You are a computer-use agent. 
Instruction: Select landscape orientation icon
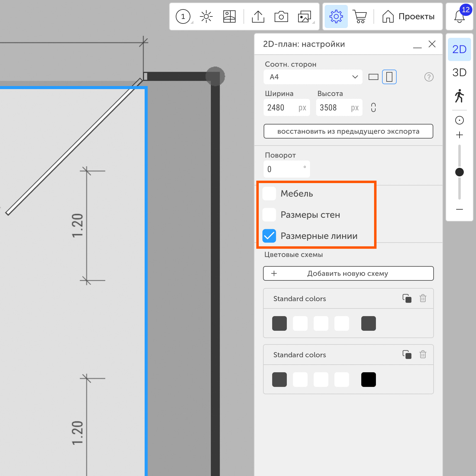point(373,77)
